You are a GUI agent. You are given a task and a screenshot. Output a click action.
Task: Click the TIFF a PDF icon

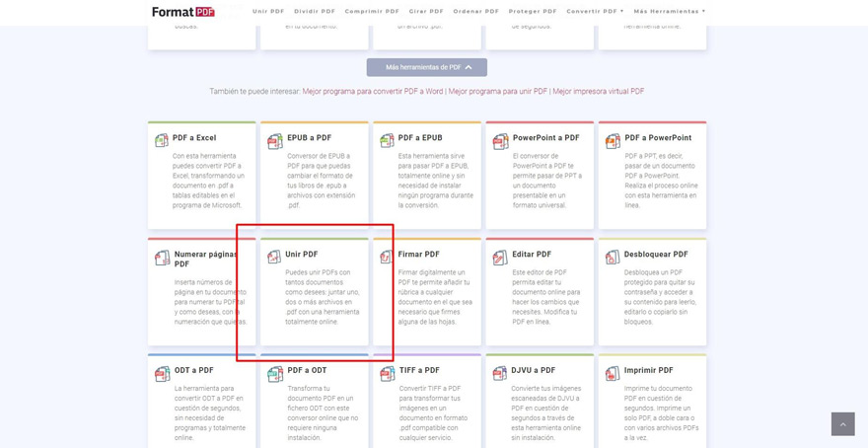(388, 373)
